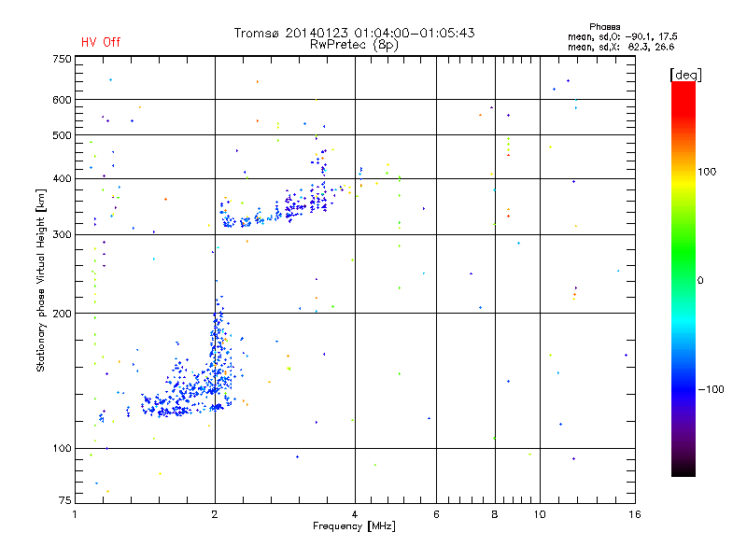Click the "Frequency [MHz]" axis label

354,526
